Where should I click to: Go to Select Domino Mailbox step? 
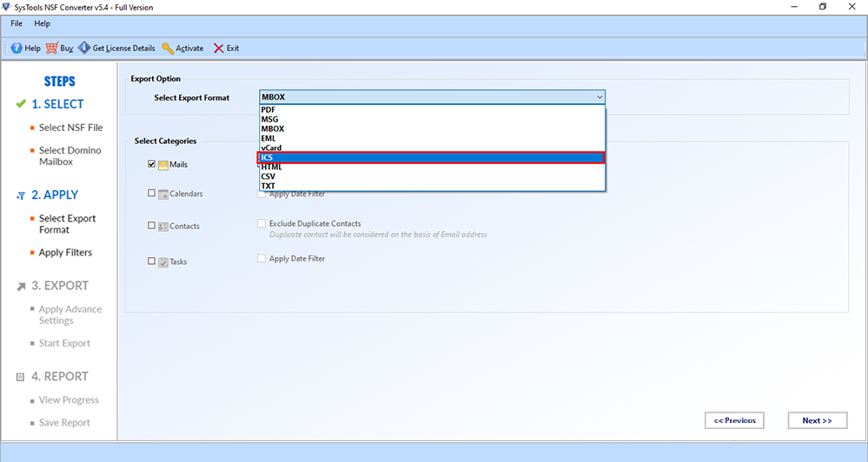(70, 156)
